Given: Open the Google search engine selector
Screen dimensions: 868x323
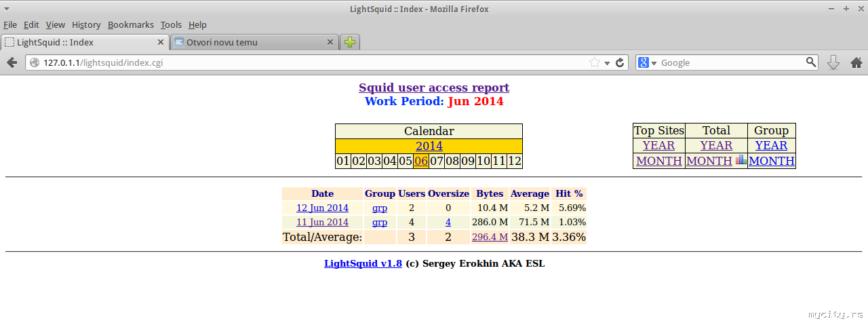Looking at the screenshot, I should pos(647,62).
